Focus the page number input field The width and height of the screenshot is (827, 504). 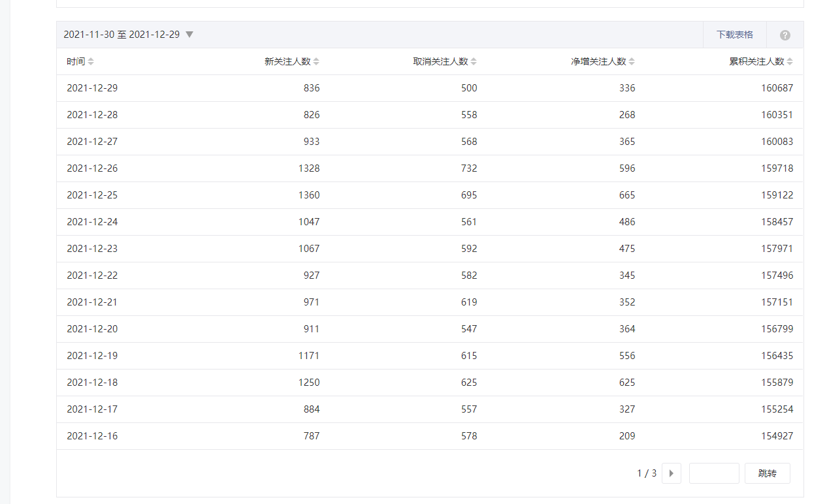pyautogui.click(x=714, y=473)
